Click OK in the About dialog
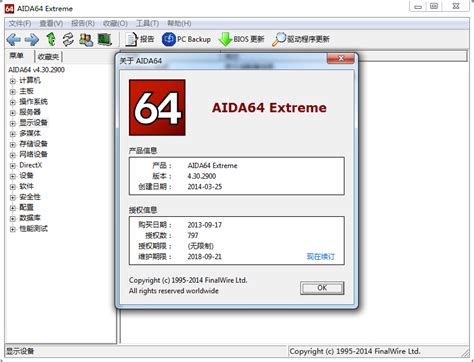Screen dimensions: 474x362 click(322, 288)
